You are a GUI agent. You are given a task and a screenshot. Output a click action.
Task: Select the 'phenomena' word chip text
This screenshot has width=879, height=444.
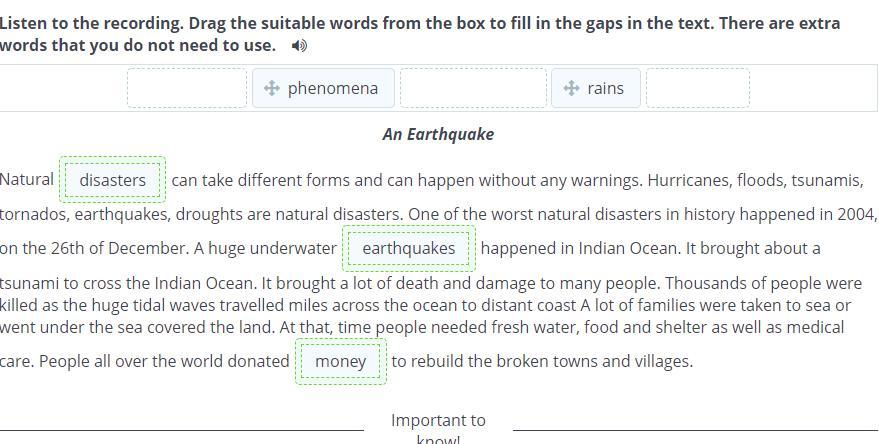click(333, 88)
